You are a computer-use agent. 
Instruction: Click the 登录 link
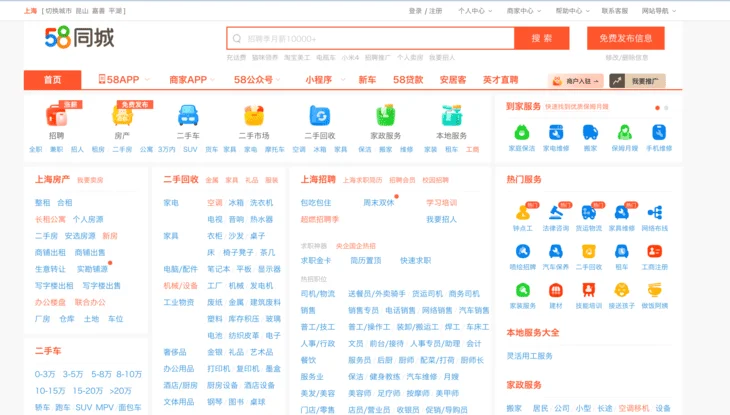coord(415,11)
